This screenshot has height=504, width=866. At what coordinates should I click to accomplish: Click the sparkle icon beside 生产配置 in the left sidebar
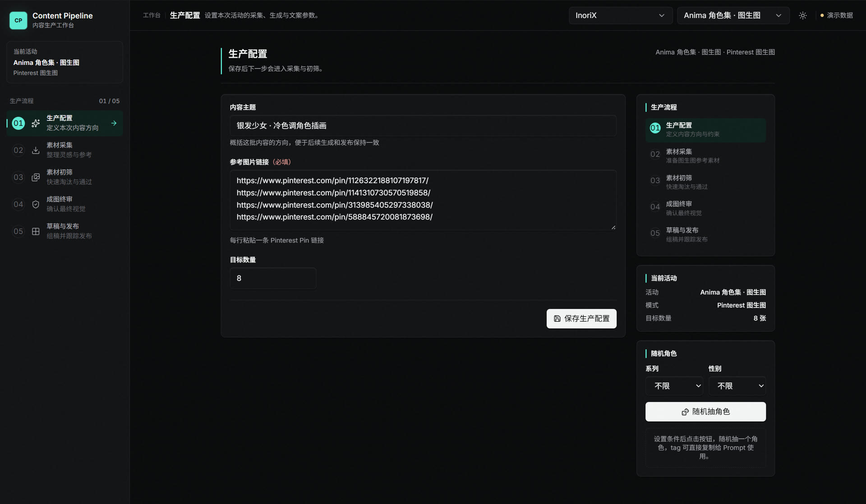click(36, 123)
